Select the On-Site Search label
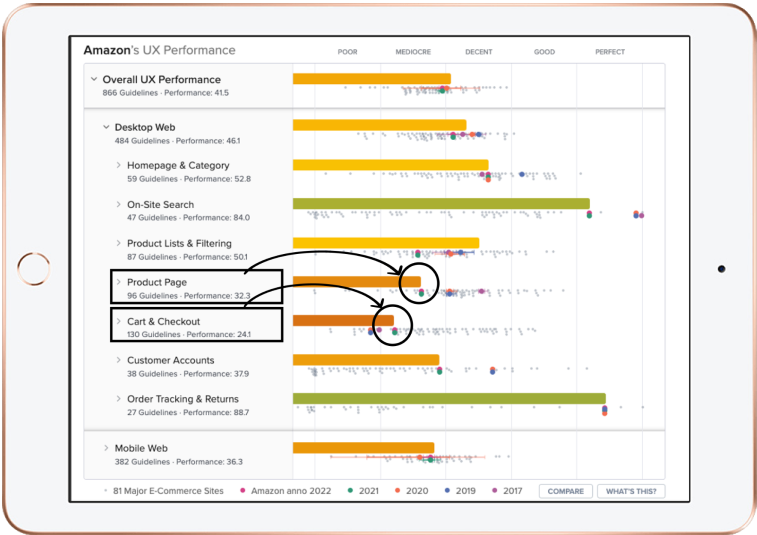The height and width of the screenshot is (535, 757). click(x=160, y=205)
